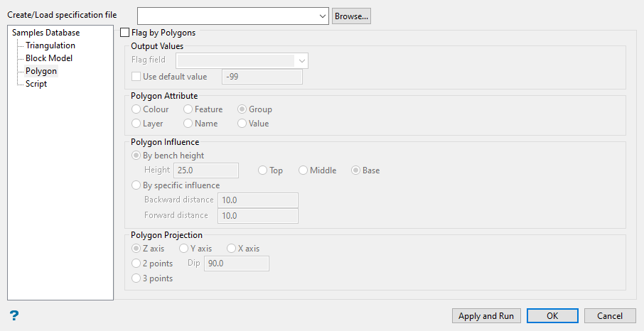Choose the 3 points projection radio
The image size is (644, 331).
click(x=136, y=278)
